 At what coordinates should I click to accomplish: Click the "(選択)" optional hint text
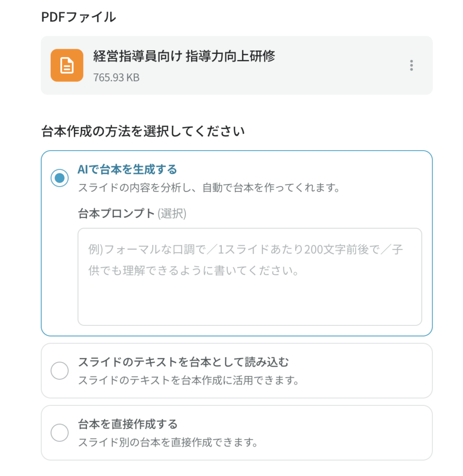click(x=172, y=213)
